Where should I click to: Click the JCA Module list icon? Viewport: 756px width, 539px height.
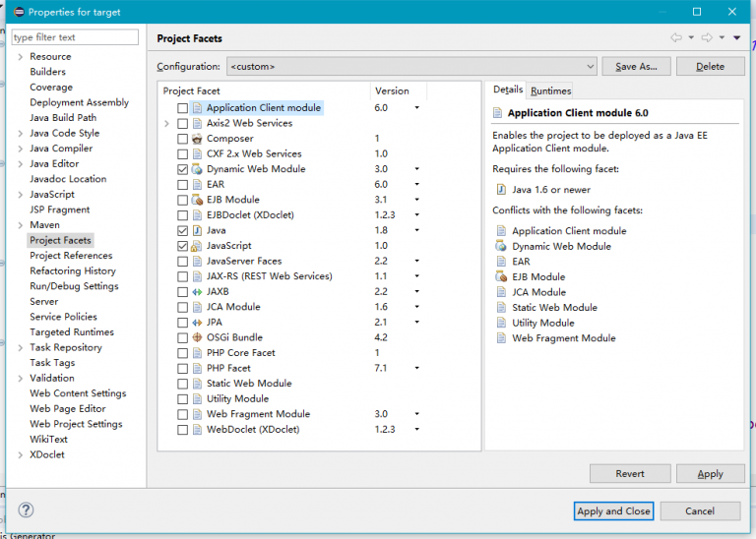(197, 307)
